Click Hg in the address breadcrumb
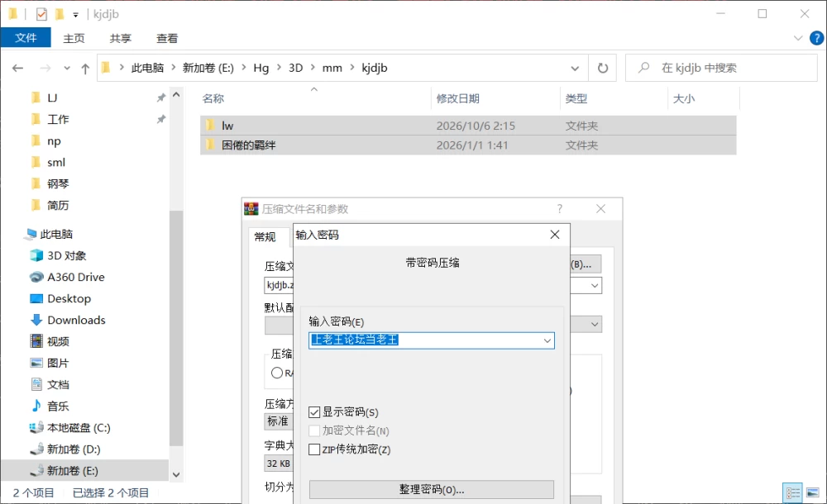Image resolution: width=827 pixels, height=504 pixels. point(261,68)
